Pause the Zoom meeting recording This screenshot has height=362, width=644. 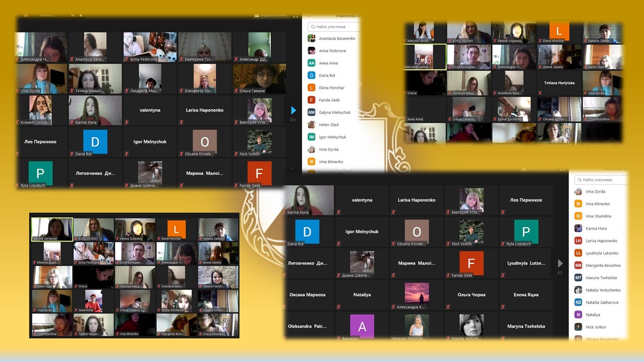(x=73, y=15)
